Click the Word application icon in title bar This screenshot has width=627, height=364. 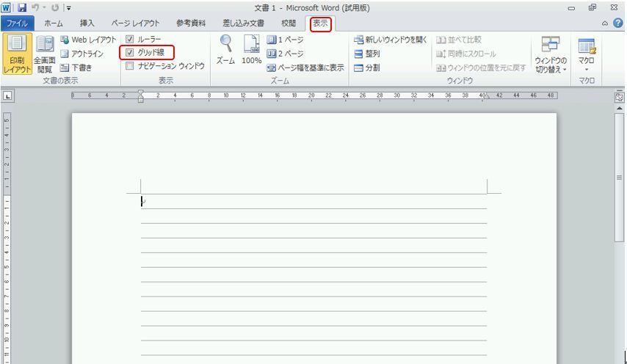7,7
